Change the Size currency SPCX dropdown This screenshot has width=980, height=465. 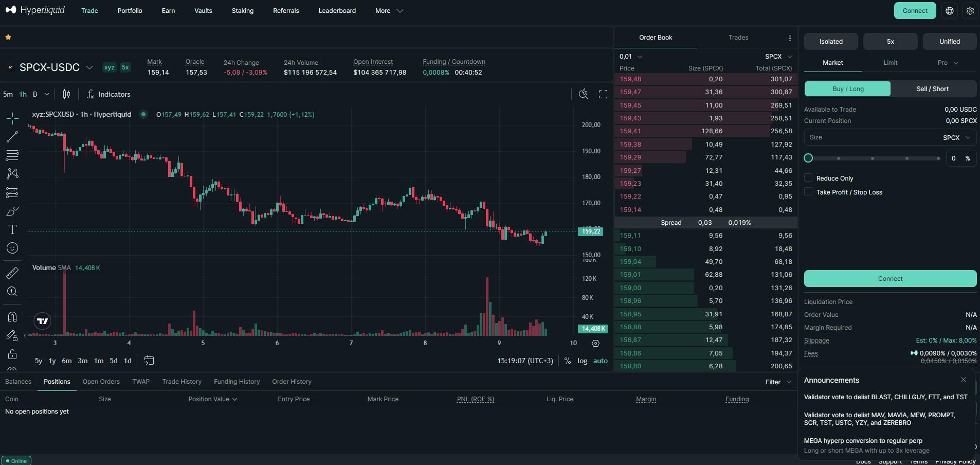(x=957, y=137)
